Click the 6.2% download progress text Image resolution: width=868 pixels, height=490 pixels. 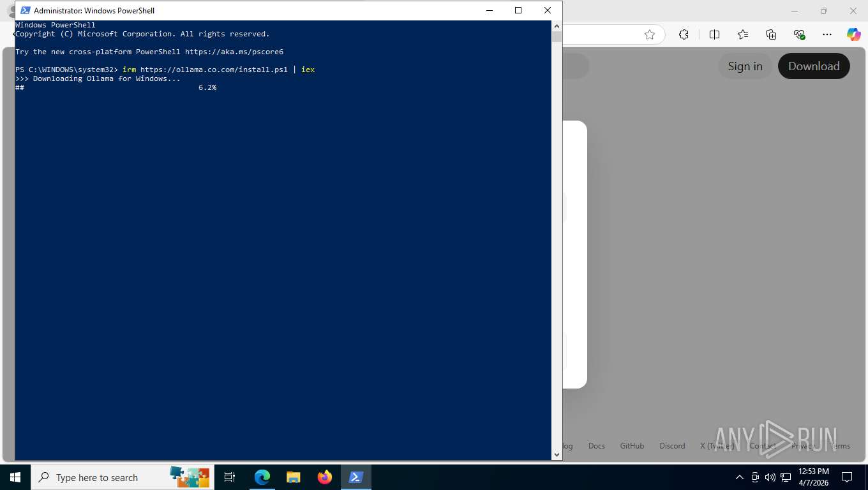[207, 87]
